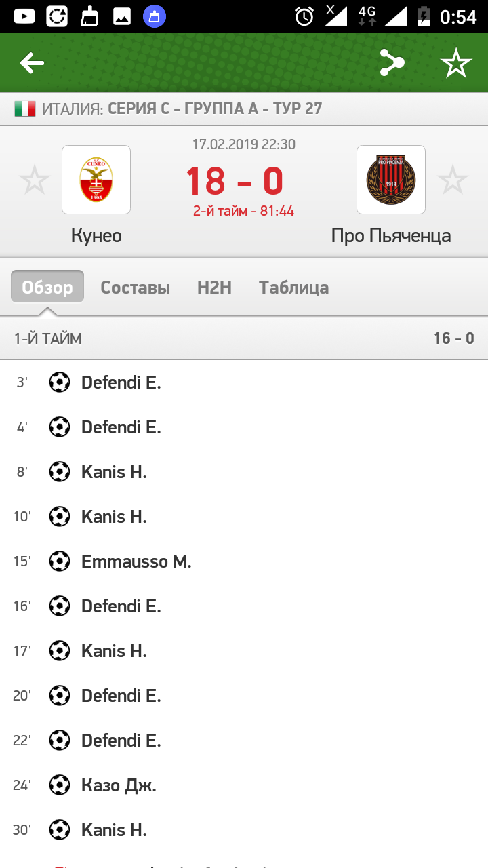Switch to the Составы tab
Screen dimensions: 488x868
point(136,288)
